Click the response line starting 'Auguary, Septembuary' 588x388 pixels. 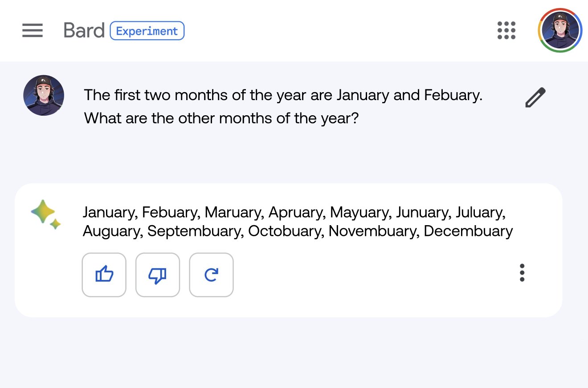(298, 231)
